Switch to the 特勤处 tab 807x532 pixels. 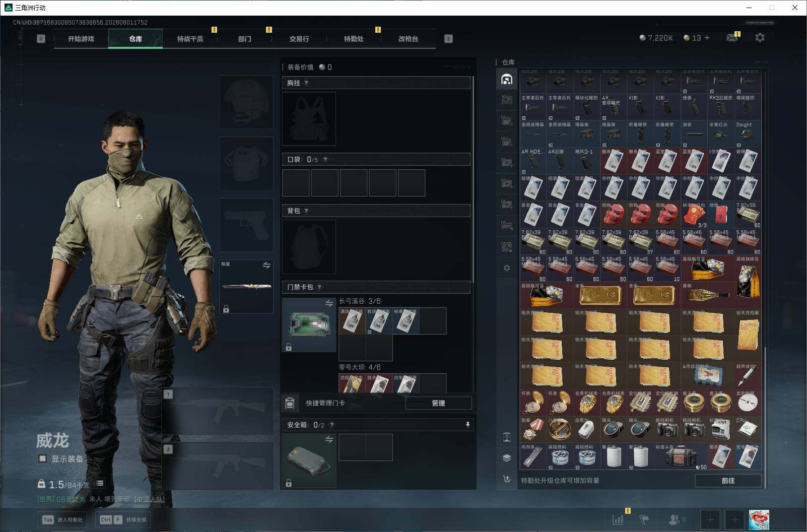click(354, 39)
